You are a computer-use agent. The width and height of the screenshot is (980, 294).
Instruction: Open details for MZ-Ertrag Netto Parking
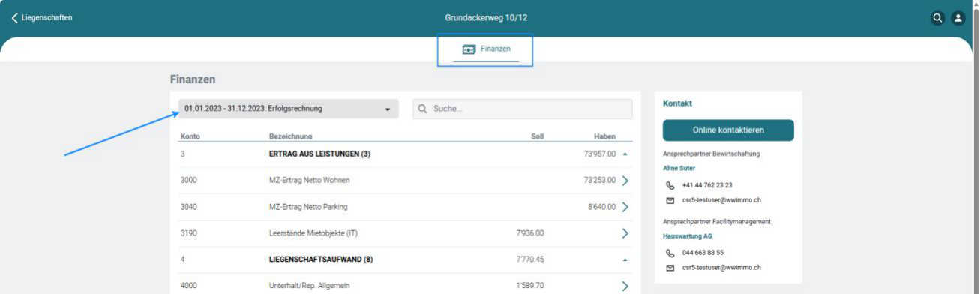click(625, 207)
